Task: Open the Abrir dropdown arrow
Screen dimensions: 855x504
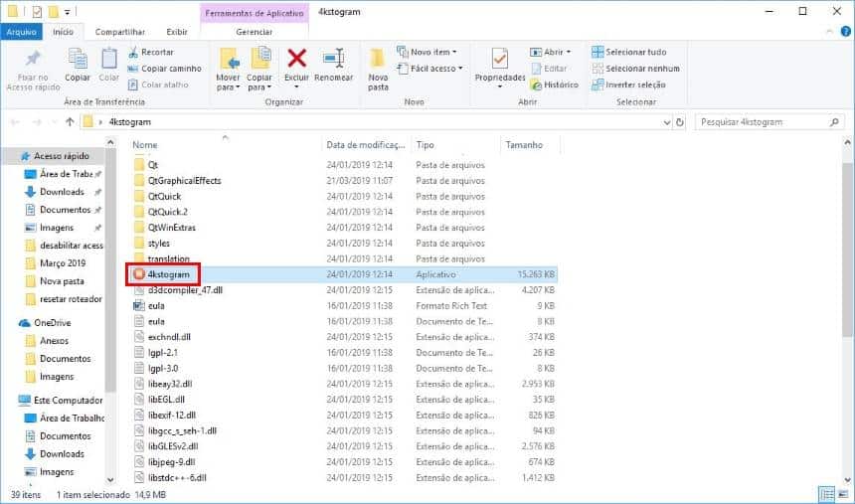Action: (569, 52)
